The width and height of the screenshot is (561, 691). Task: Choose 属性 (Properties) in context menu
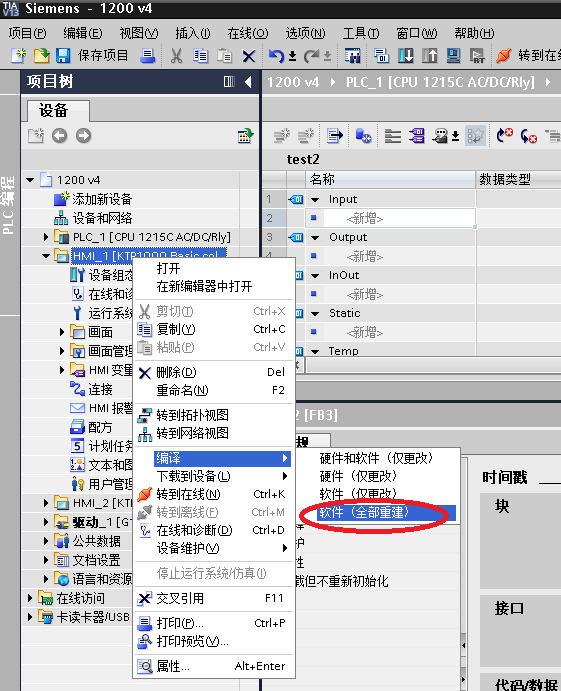pos(212,666)
